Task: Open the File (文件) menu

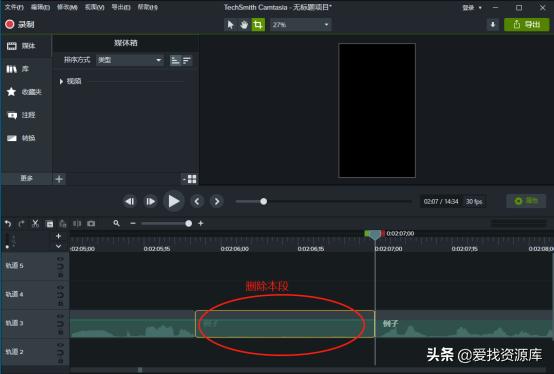Action: point(14,7)
